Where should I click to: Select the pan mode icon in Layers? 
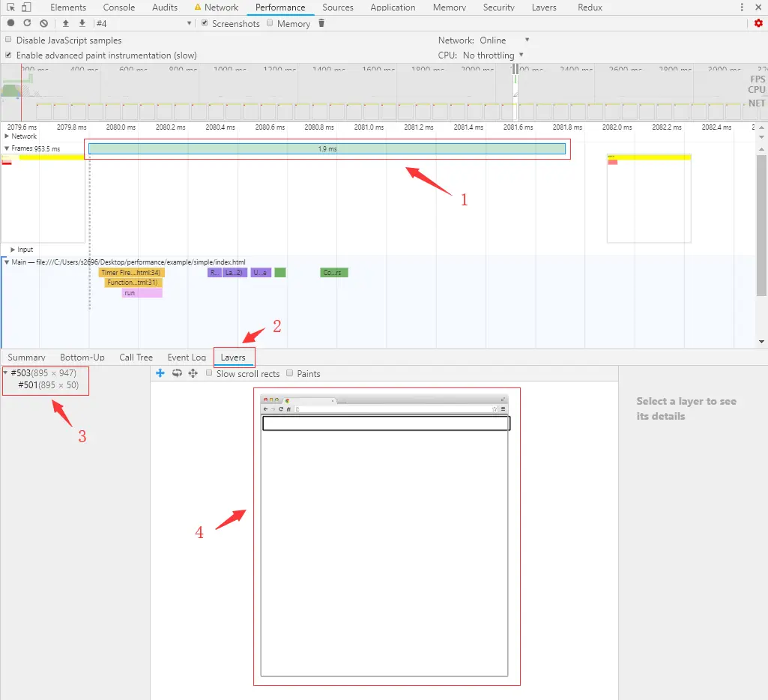tap(160, 373)
